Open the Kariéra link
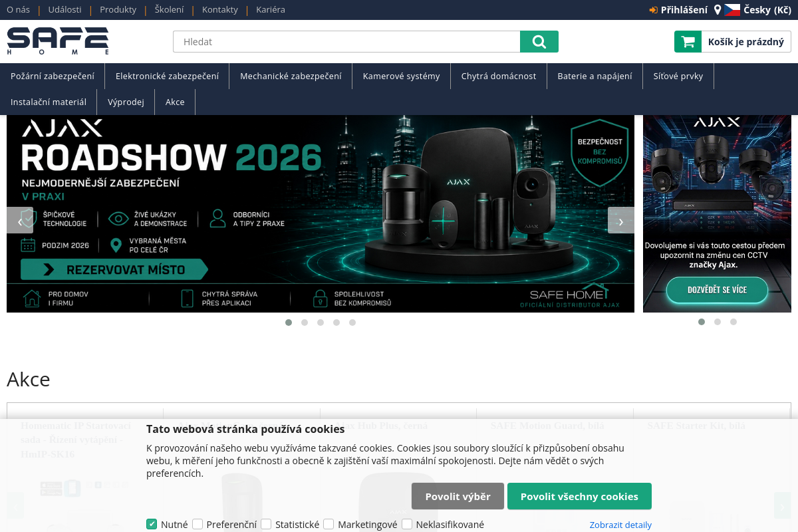 pyautogui.click(x=271, y=10)
